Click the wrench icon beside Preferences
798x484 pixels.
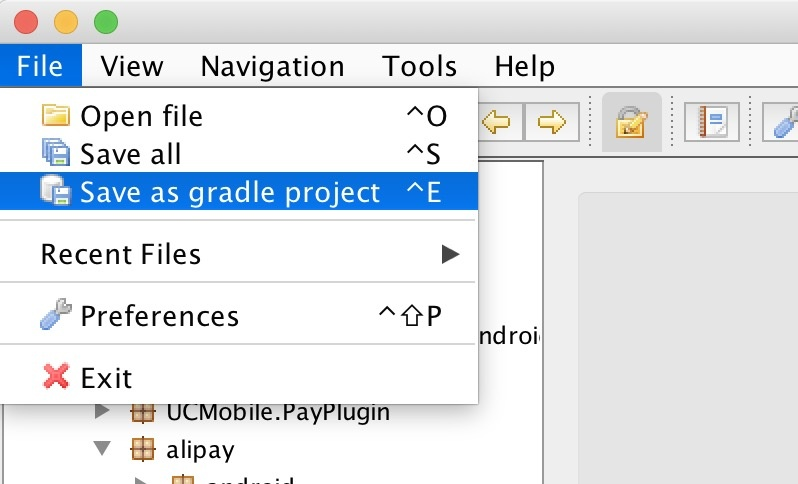[55, 314]
